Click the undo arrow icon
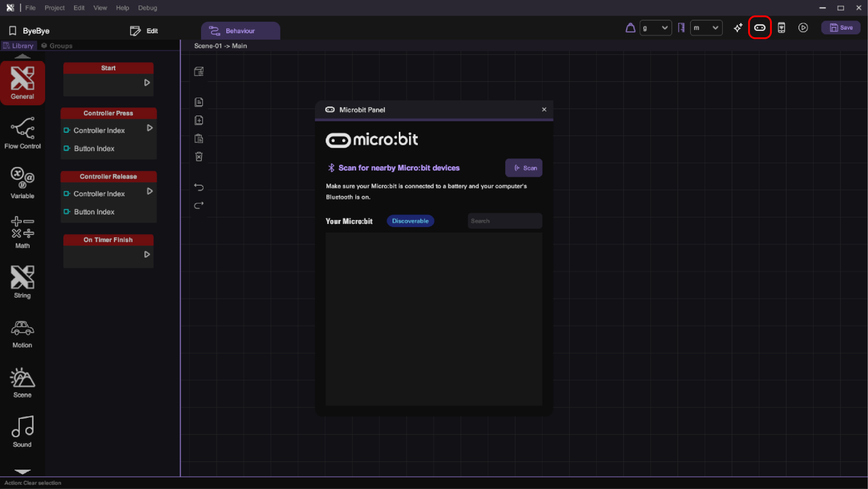 click(199, 187)
